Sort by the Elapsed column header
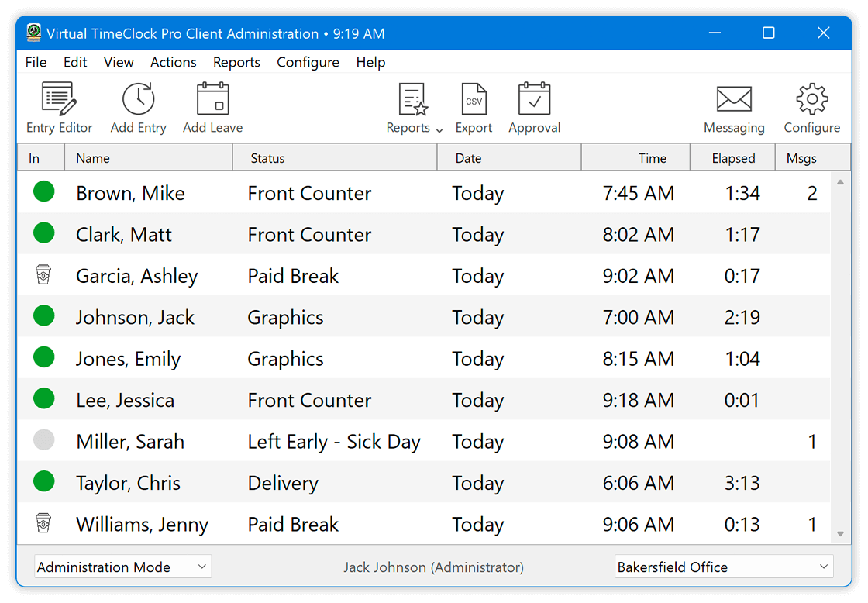 [732, 158]
